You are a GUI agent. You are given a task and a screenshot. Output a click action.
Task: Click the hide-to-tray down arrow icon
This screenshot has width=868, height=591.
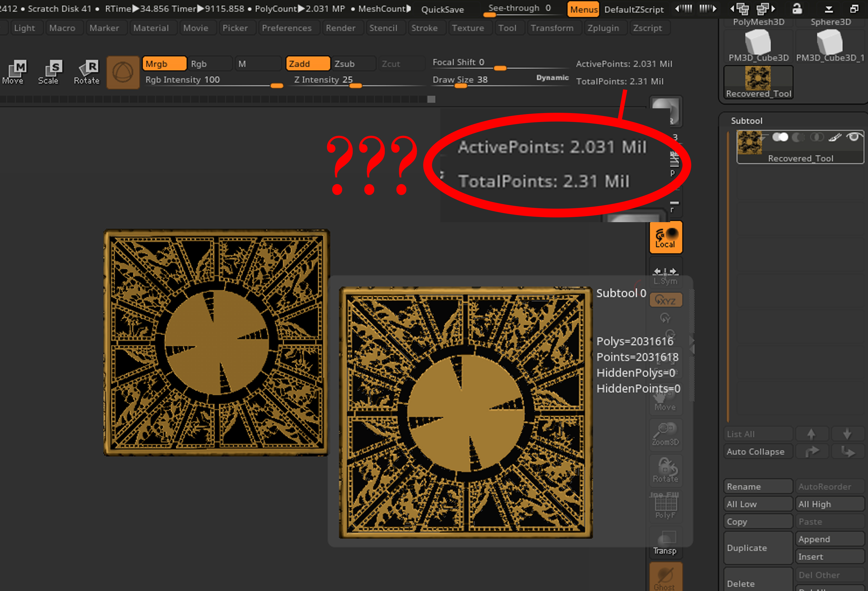pyautogui.click(x=829, y=9)
